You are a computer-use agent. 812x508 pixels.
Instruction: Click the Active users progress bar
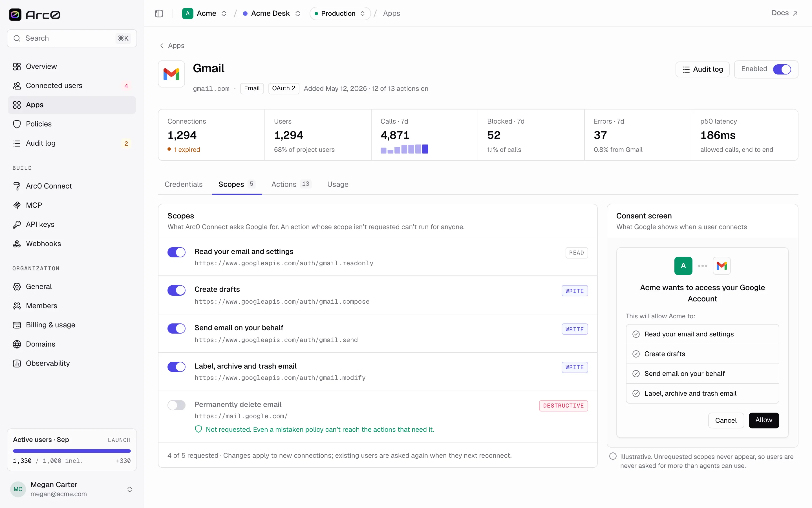pos(72,451)
